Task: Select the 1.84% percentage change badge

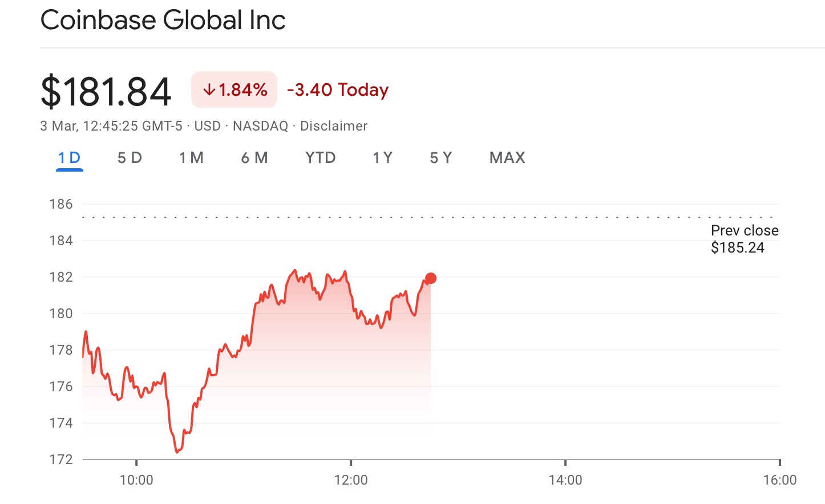Action: (234, 90)
